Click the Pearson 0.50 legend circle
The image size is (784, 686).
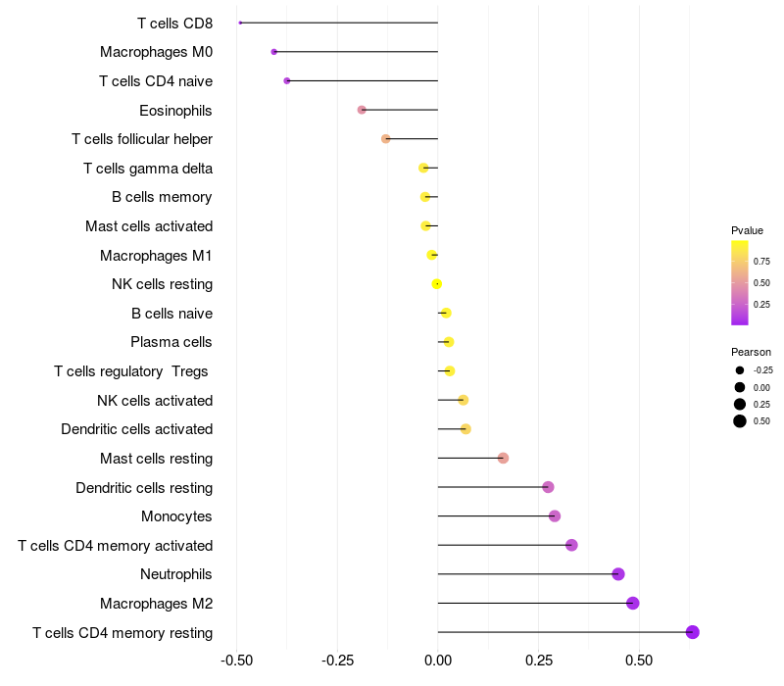pos(740,421)
